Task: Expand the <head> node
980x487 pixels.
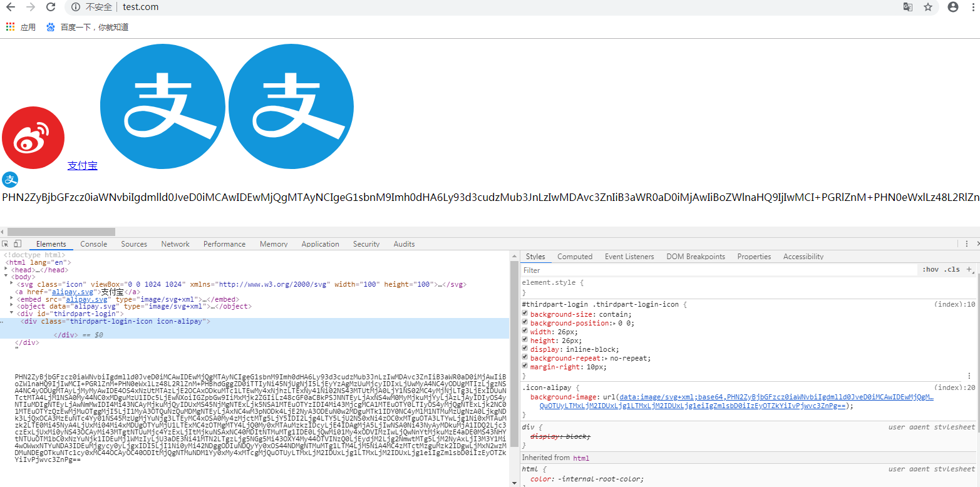Action: 6,269
